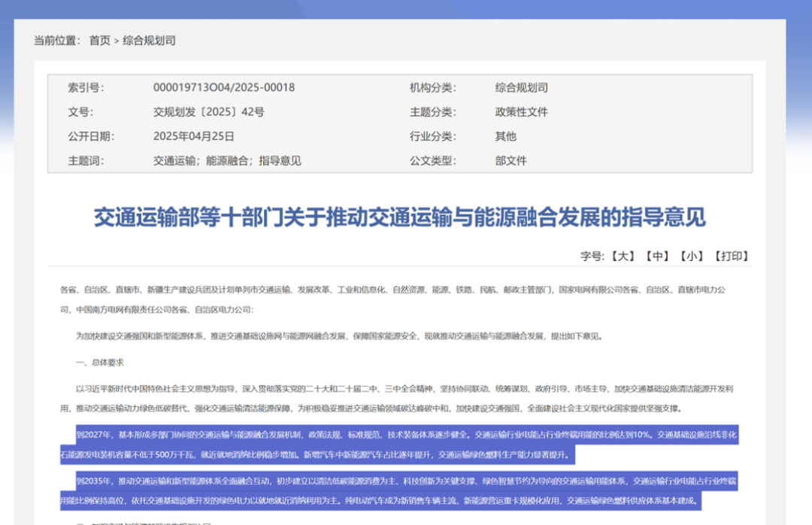Click the article title 交通运输部等十部门关于推动交通运输与能源融合发展的指导意见
812x525 pixels.
click(399, 217)
